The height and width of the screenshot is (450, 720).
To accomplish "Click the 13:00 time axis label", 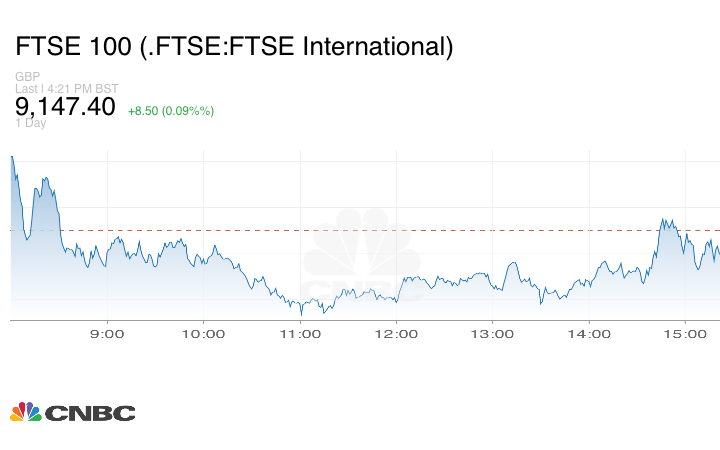I will pos(492,333).
